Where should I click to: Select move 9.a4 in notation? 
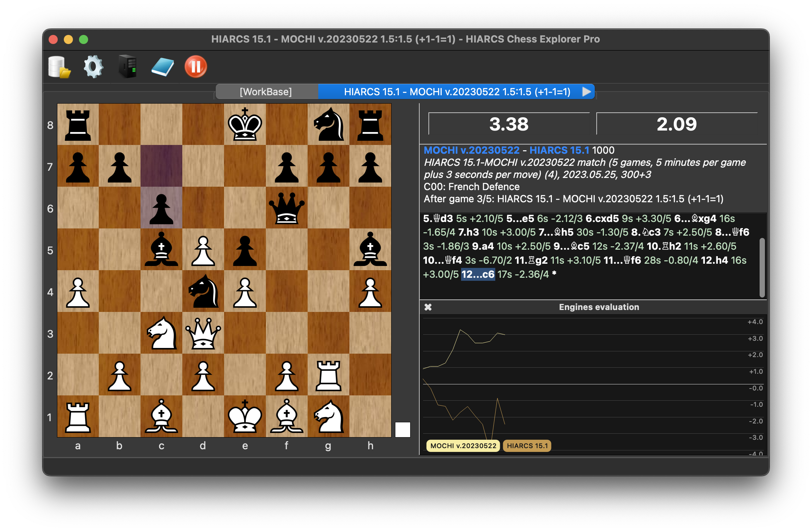pos(483,246)
